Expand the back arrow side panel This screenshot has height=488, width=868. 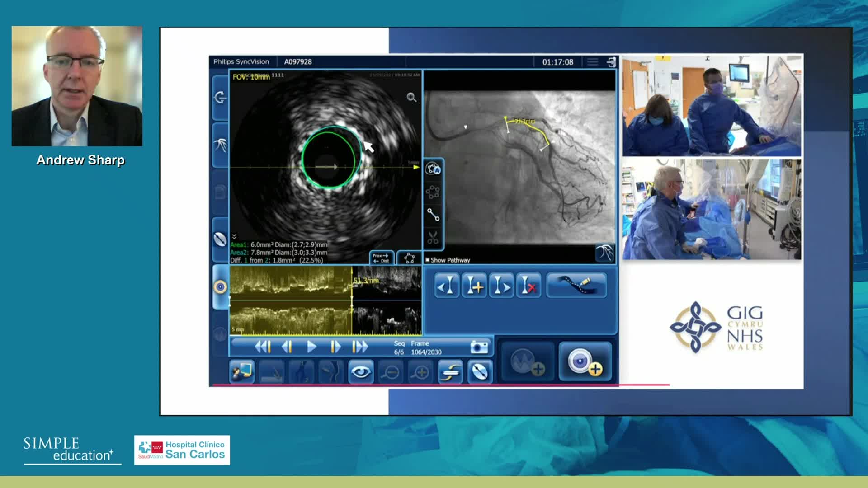click(220, 97)
